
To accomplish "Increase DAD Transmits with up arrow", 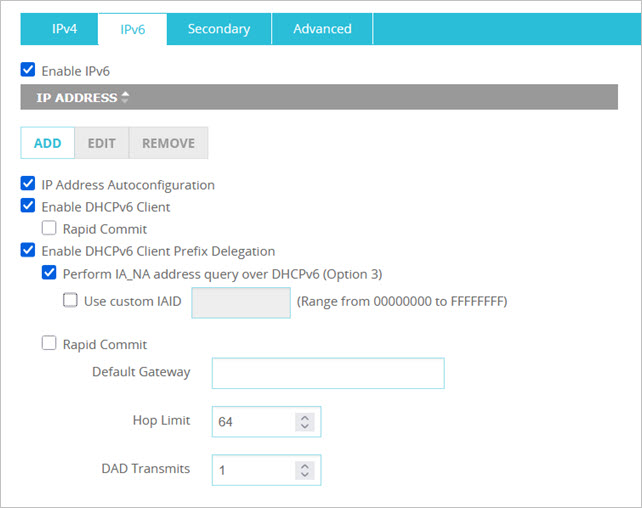I will coord(305,465).
